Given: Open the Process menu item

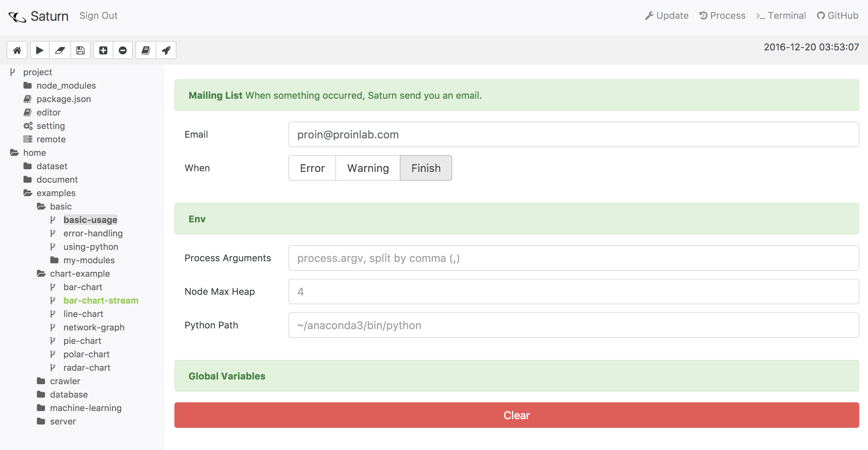Looking at the screenshot, I should (x=722, y=15).
